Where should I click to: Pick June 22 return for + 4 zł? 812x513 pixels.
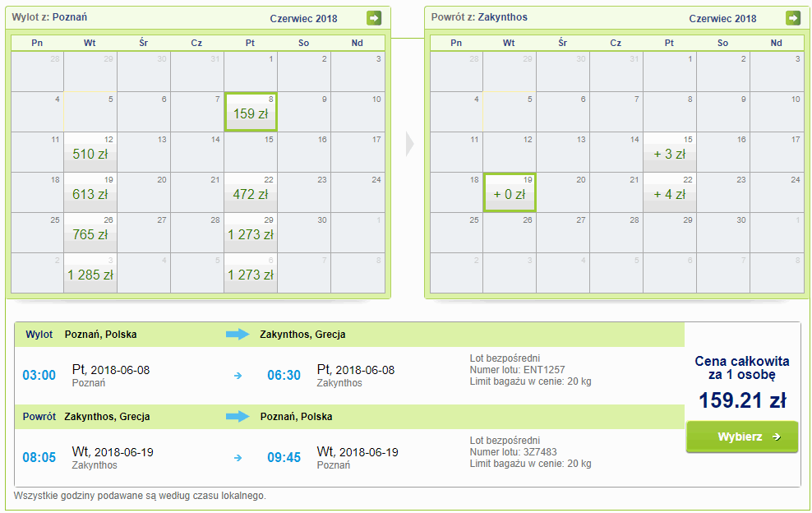pos(670,192)
